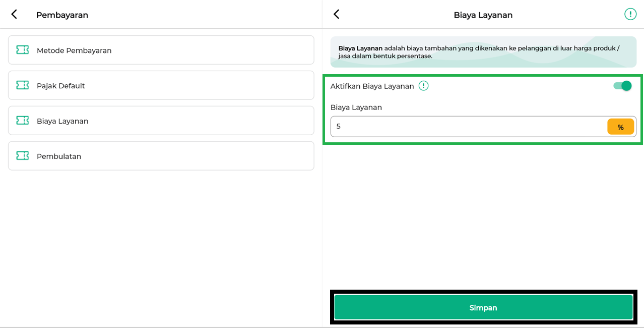Click the ticket icon next to Pembulatan
Image resolution: width=644 pixels, height=328 pixels.
22,156
